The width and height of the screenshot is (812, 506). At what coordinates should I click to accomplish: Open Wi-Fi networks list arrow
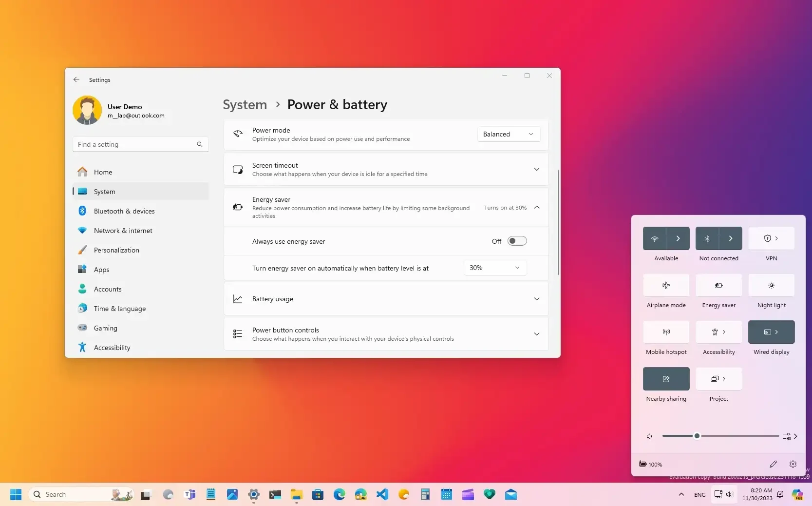pyautogui.click(x=678, y=238)
